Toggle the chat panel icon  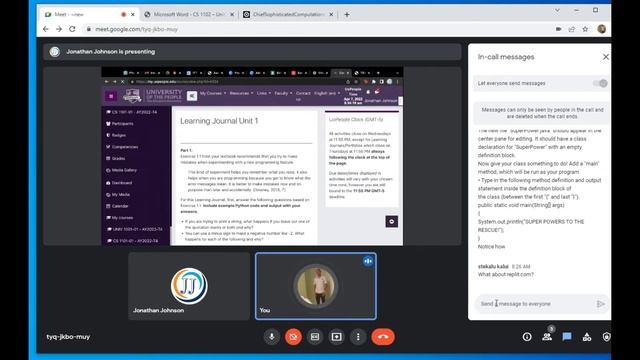567,337
